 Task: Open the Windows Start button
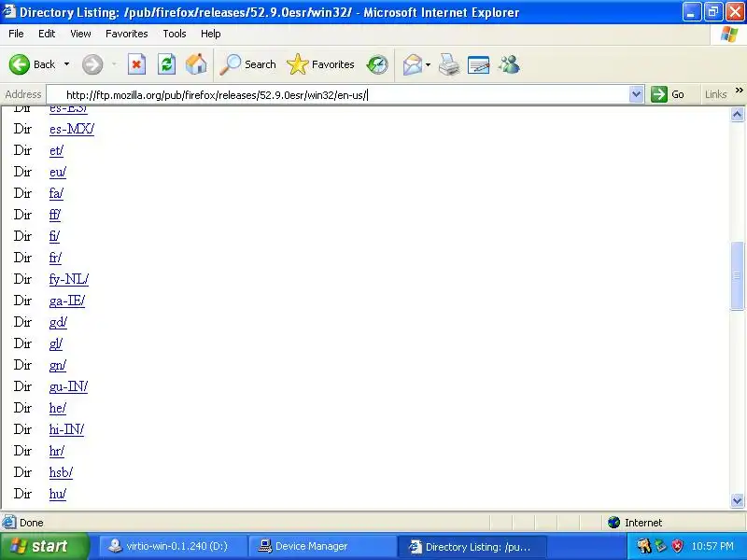(x=44, y=546)
